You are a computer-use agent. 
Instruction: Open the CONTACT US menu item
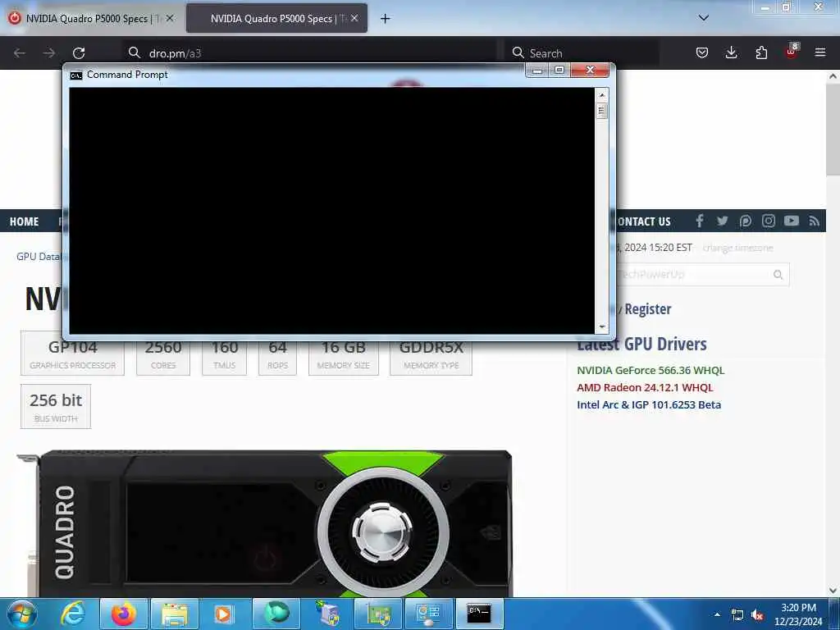coord(644,221)
